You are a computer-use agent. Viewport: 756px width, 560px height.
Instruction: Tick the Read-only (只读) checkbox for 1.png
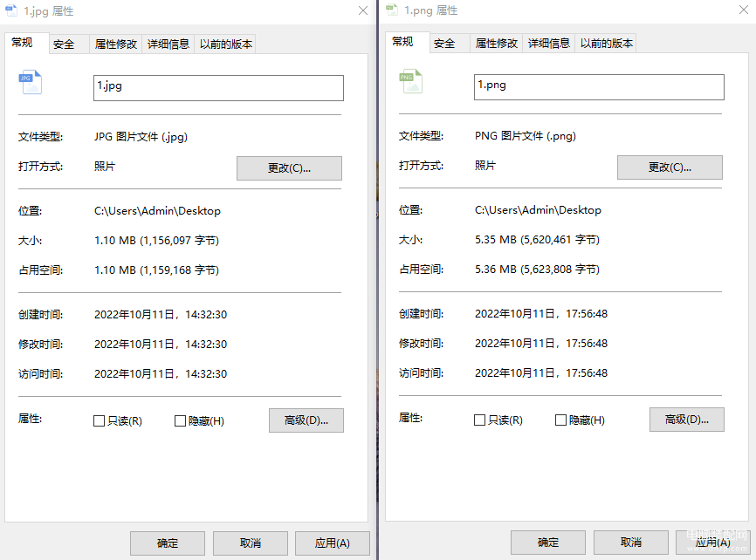(479, 420)
